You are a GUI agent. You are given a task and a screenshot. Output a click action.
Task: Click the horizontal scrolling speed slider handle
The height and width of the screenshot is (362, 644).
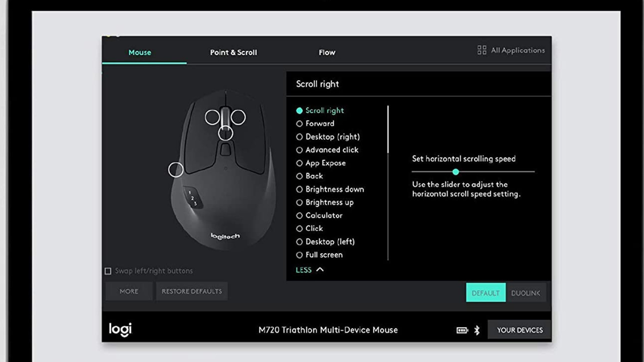455,172
